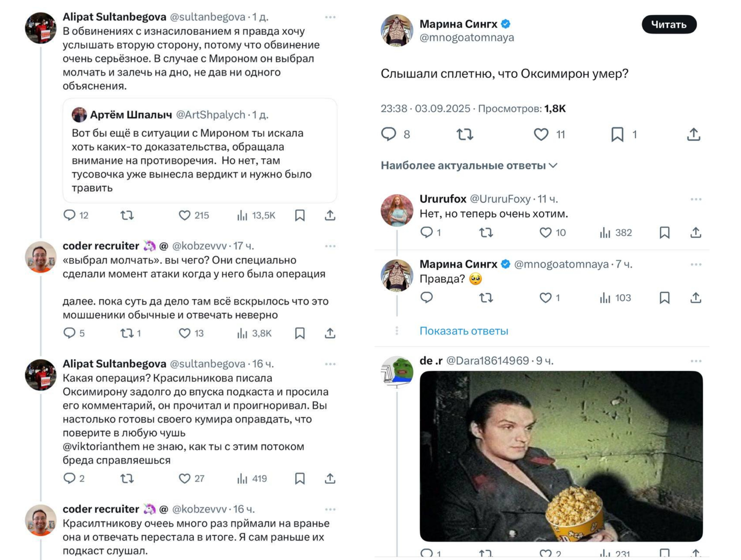Like Alipat's tweet with 215 likes

point(185,215)
